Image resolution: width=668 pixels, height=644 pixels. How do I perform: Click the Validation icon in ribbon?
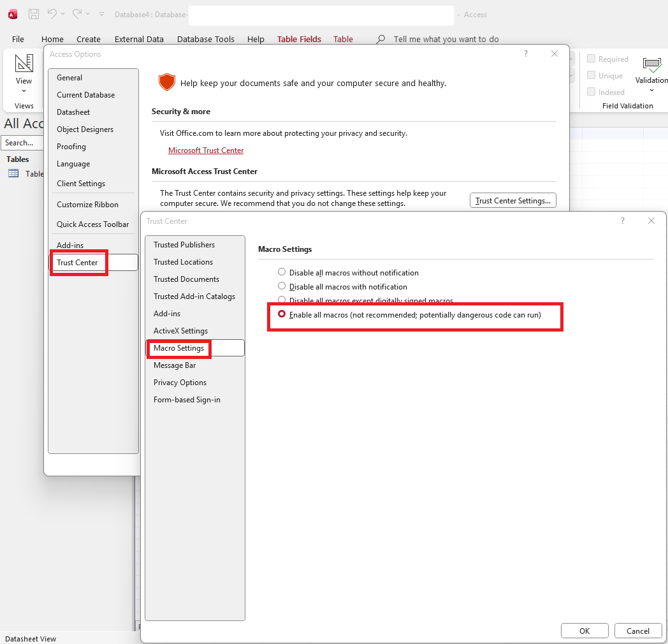tap(652, 64)
